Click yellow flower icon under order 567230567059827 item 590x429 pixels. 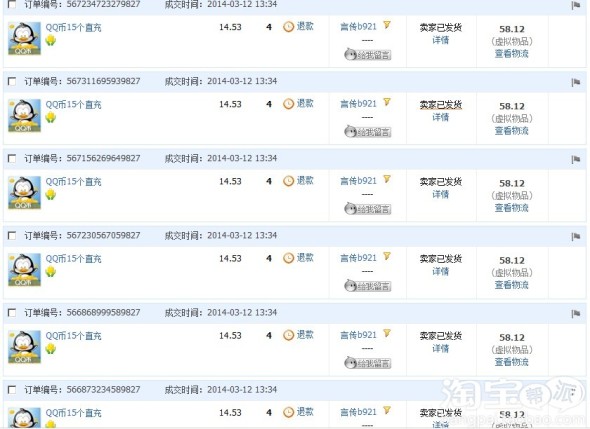(50, 272)
